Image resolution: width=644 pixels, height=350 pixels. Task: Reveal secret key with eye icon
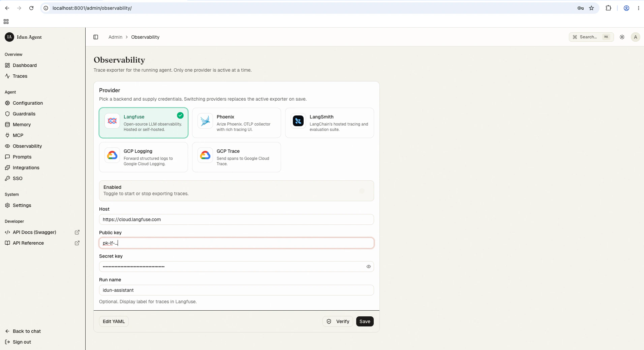click(x=369, y=267)
